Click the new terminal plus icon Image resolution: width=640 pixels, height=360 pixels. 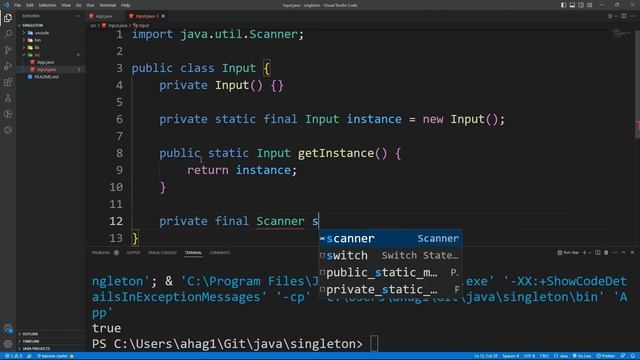coord(584,253)
